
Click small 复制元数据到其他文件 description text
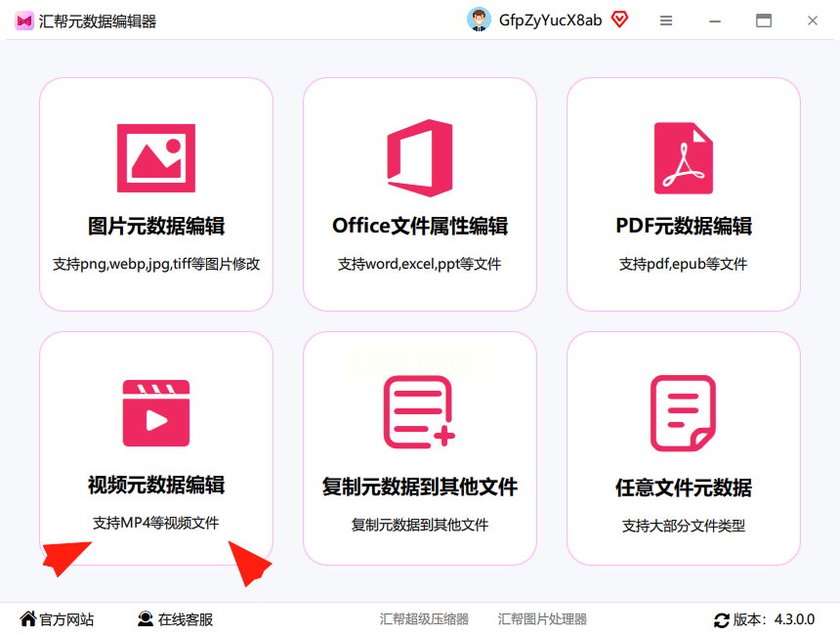tap(419, 525)
